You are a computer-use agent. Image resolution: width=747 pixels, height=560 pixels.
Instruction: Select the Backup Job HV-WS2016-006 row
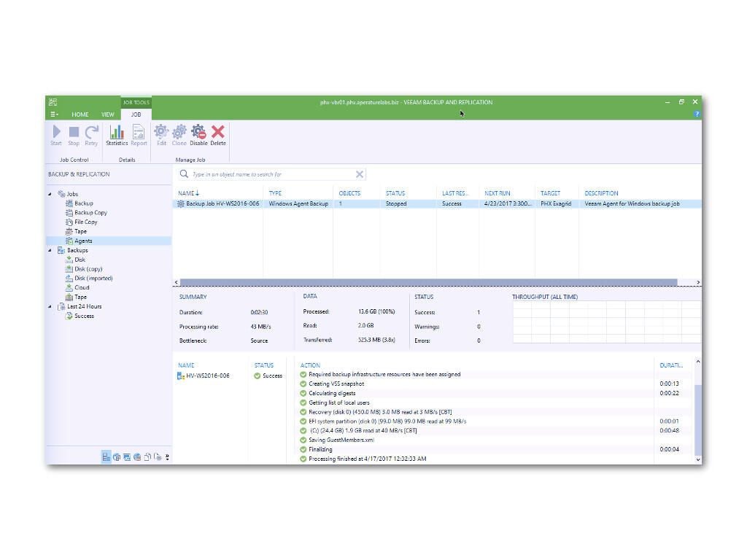click(x=437, y=204)
